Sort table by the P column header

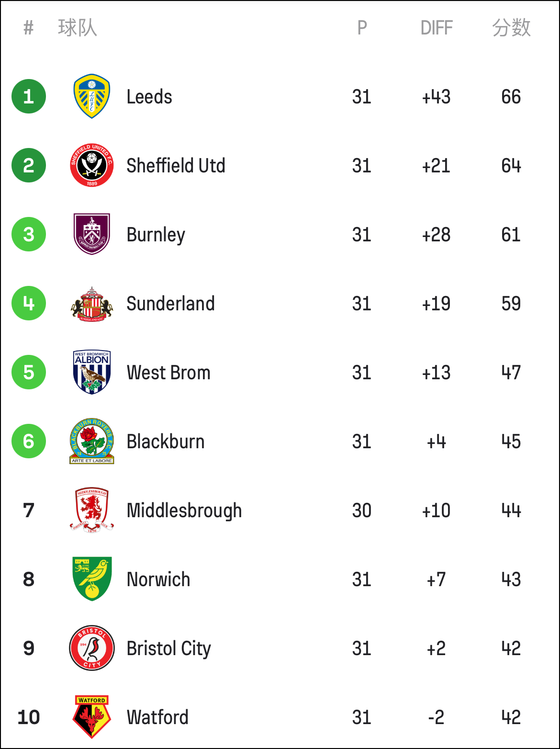coord(362,28)
